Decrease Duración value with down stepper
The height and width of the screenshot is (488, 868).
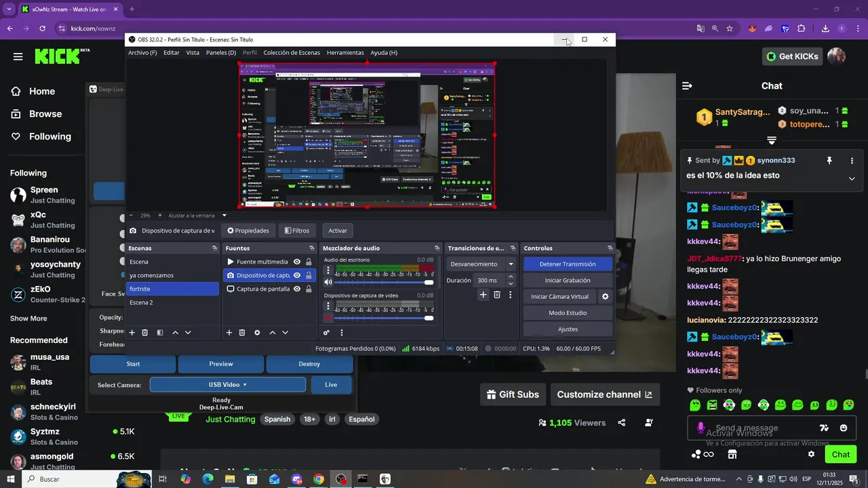[x=511, y=283]
